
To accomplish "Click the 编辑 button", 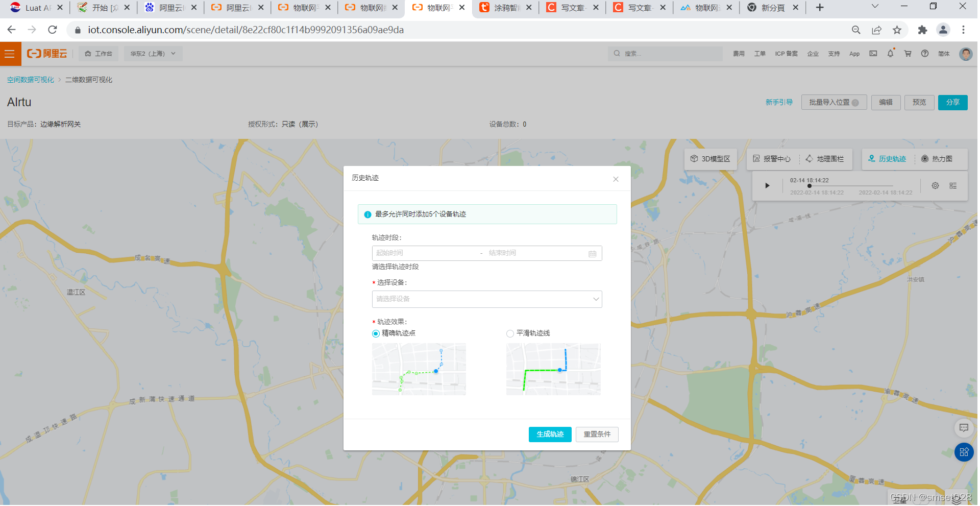I will pyautogui.click(x=886, y=103).
